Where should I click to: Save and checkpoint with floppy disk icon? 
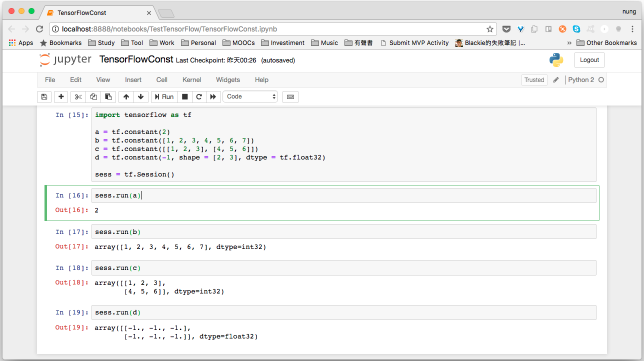pyautogui.click(x=44, y=96)
